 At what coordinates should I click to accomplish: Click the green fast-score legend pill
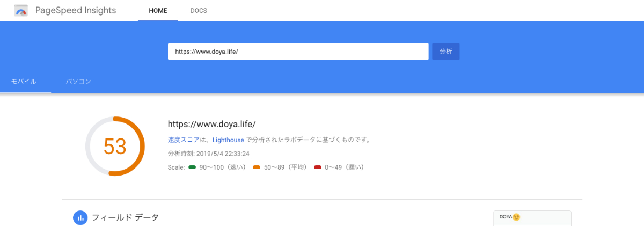pyautogui.click(x=192, y=167)
